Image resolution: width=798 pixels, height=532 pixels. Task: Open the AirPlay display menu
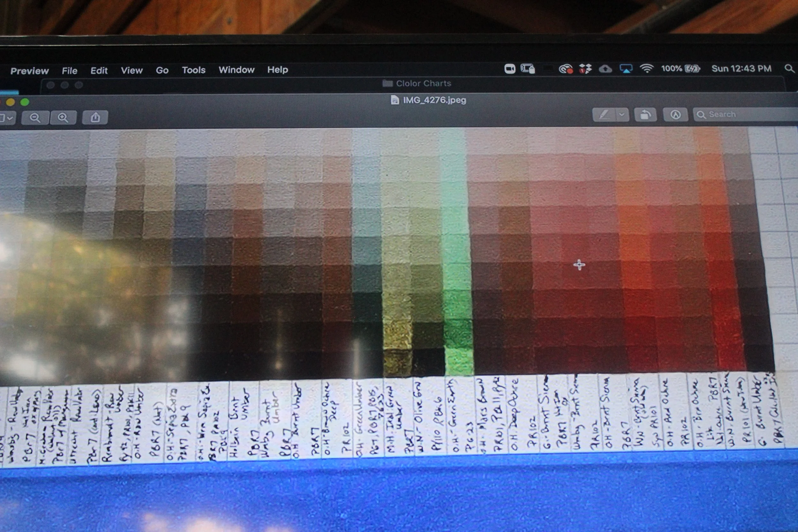coord(626,69)
